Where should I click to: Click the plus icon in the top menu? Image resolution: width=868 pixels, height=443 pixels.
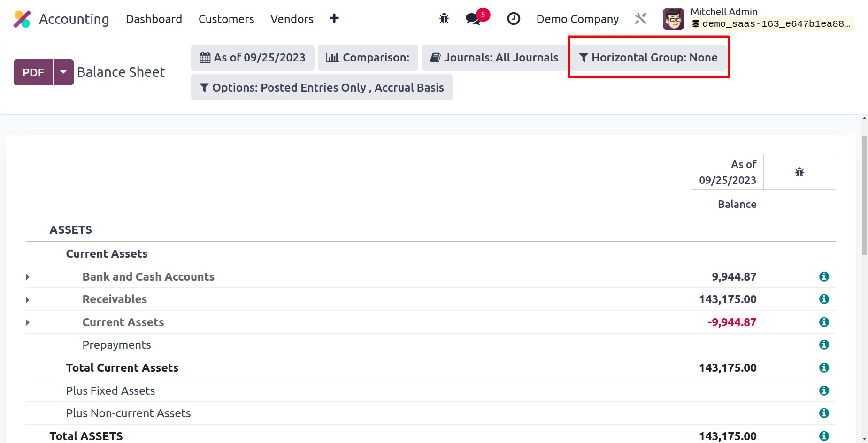click(334, 18)
